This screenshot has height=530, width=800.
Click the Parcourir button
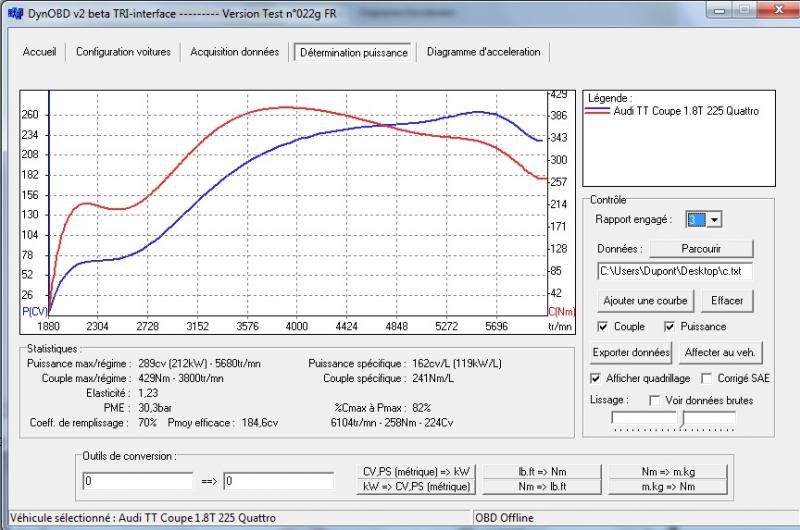click(701, 248)
